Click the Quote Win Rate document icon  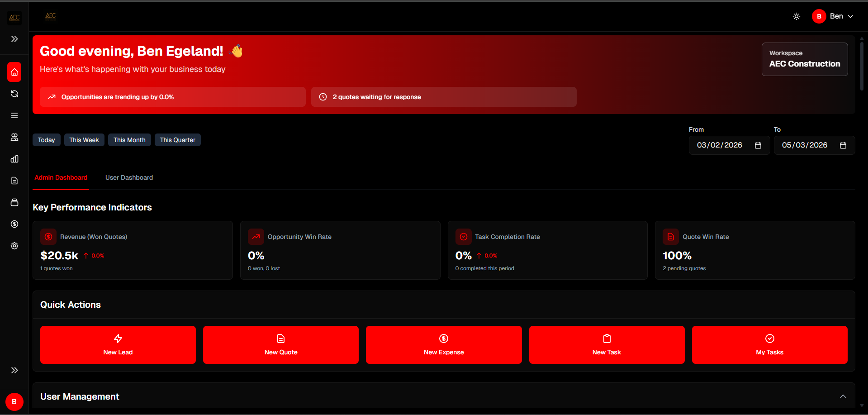click(671, 237)
